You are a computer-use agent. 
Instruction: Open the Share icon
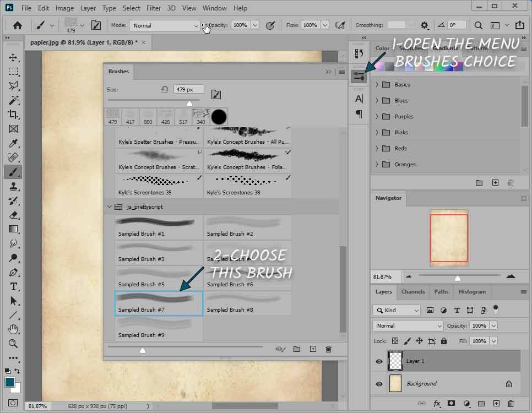[520, 25]
